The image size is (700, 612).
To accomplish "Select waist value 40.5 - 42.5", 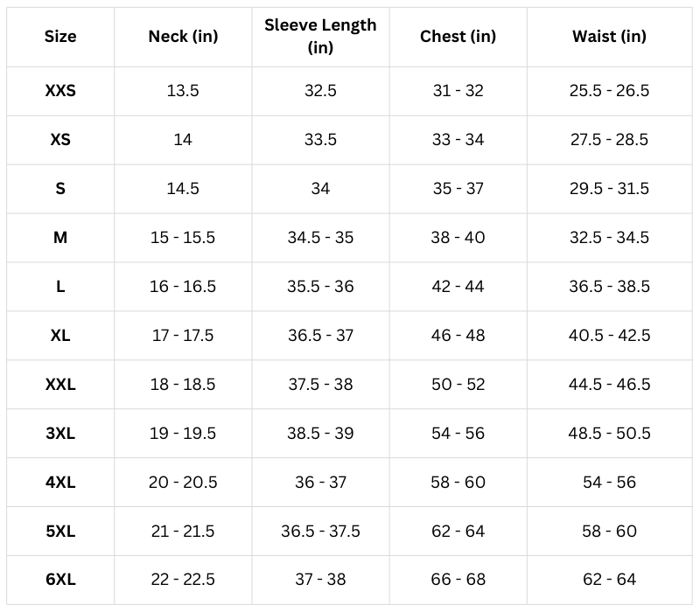I will click(x=609, y=336).
